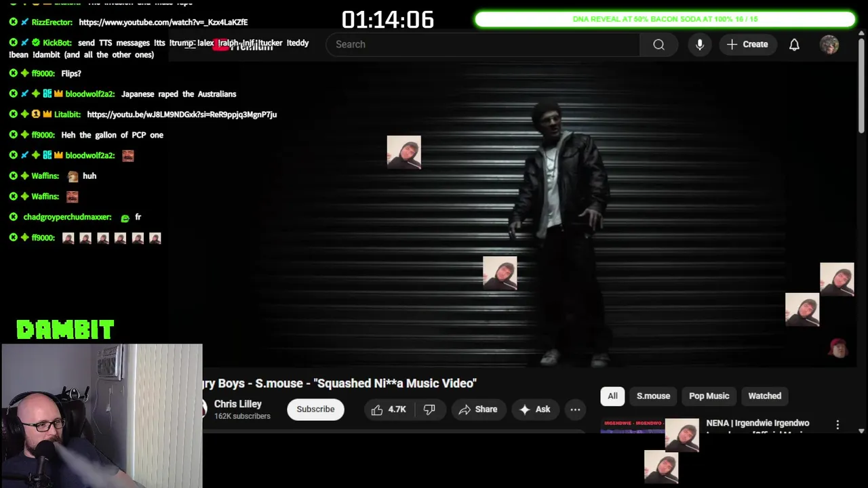Click the Create button
868x488 pixels.
[747, 45]
